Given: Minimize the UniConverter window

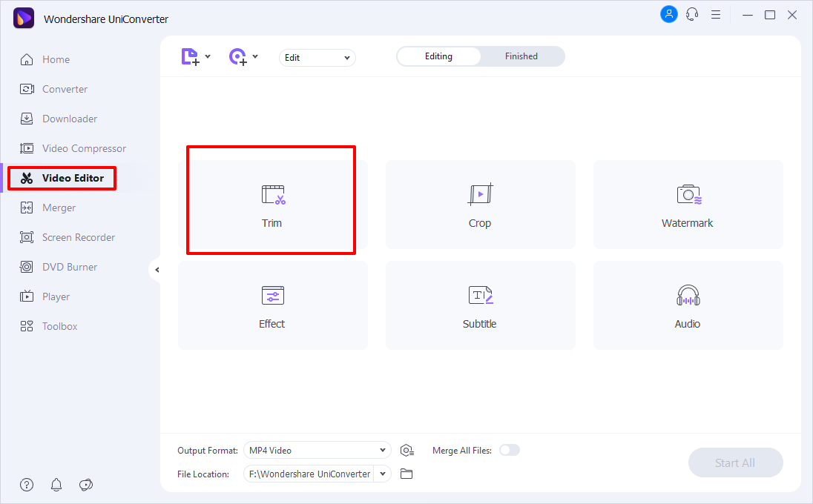Looking at the screenshot, I should point(747,15).
